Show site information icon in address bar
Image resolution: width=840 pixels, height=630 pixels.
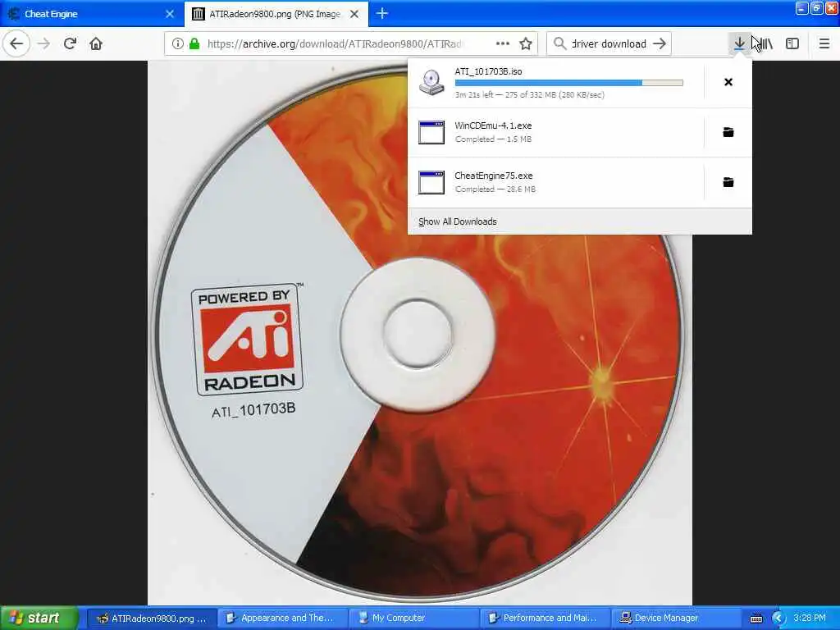pyautogui.click(x=177, y=44)
